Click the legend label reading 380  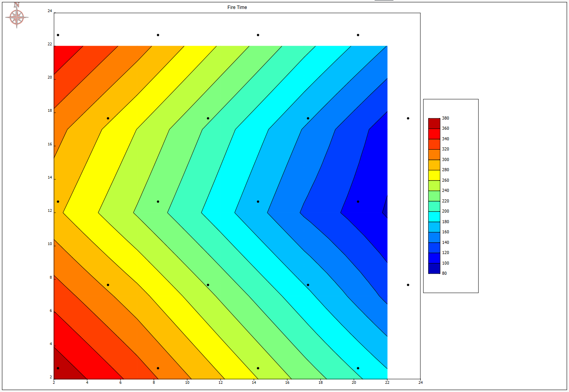pyautogui.click(x=445, y=118)
